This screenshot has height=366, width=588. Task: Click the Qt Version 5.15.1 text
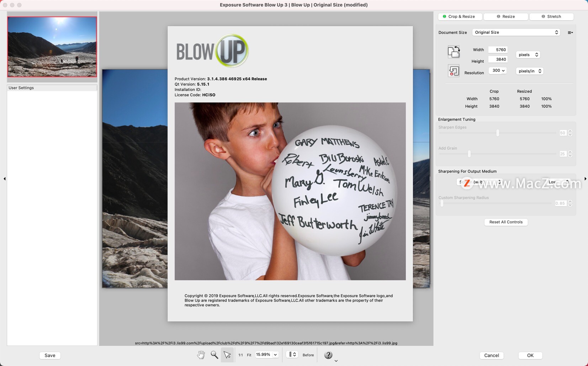(x=192, y=84)
